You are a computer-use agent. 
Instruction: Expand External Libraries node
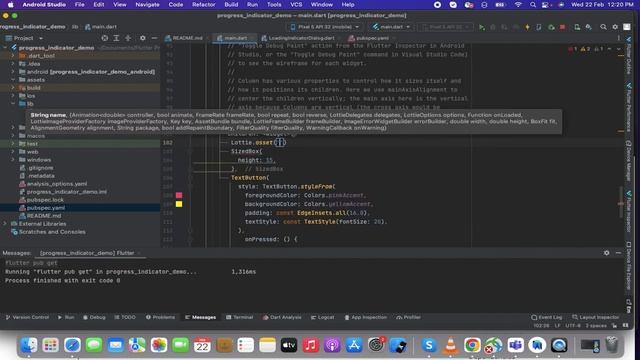(5, 224)
